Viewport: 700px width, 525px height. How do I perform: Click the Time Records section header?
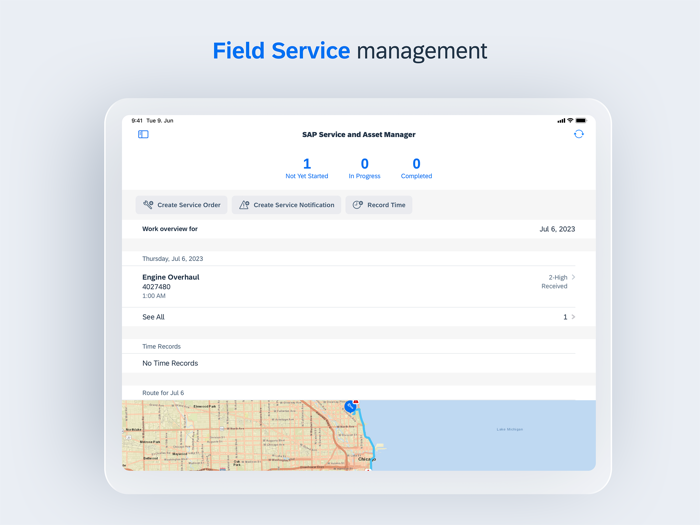161,346
